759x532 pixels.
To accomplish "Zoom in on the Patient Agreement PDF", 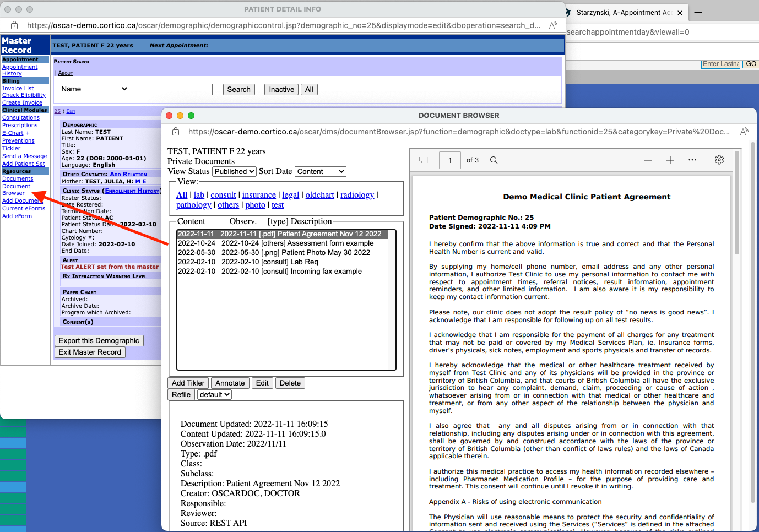I will point(670,160).
